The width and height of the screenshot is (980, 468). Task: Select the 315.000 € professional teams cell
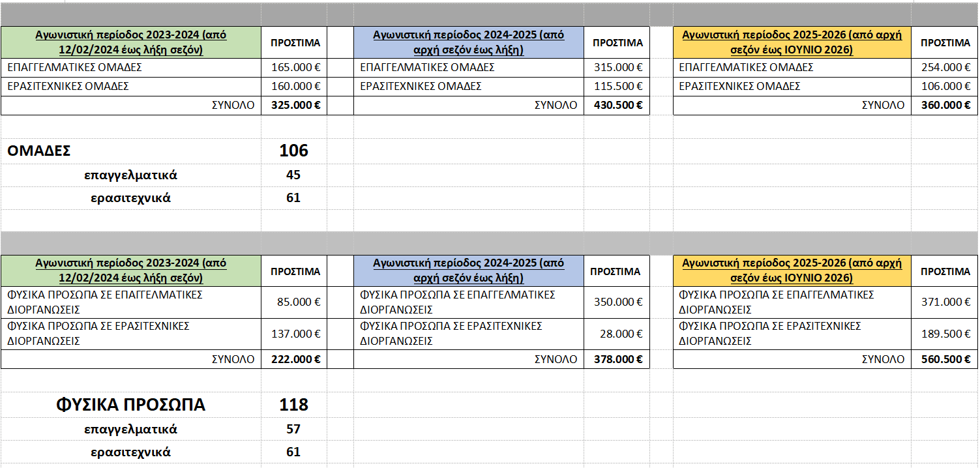click(x=617, y=67)
